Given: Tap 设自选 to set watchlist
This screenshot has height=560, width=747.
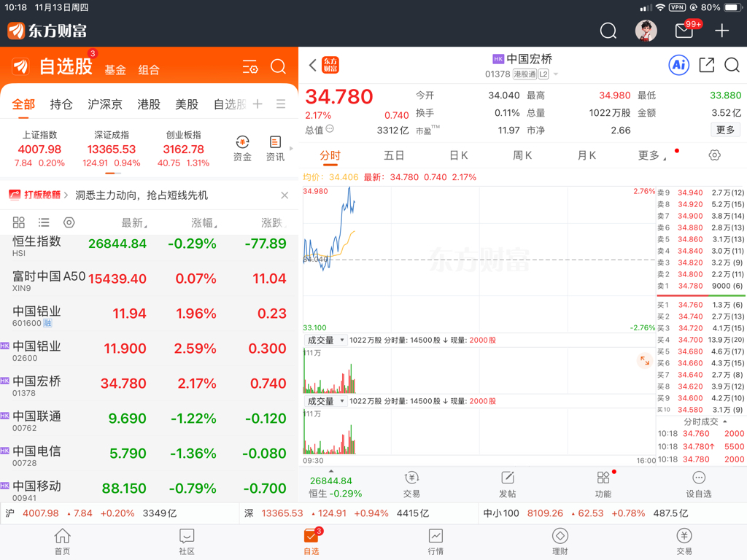Looking at the screenshot, I should coord(698,485).
